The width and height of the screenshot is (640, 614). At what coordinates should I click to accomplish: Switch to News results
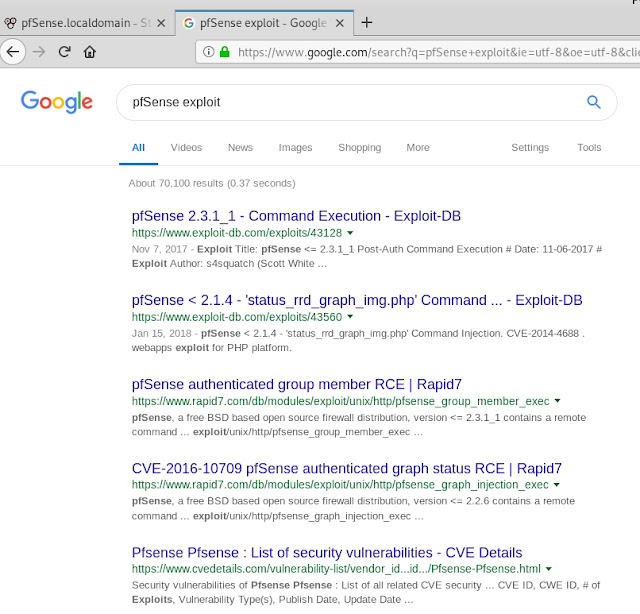point(240,148)
